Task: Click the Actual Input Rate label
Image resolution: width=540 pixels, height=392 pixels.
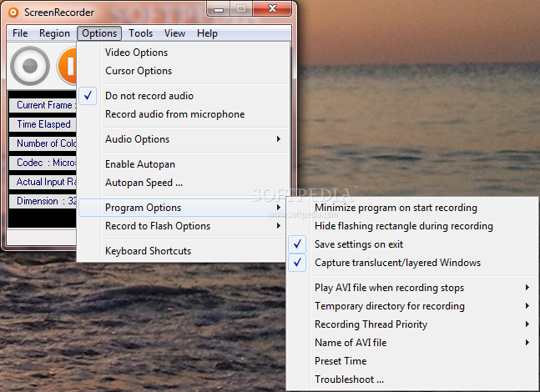Action: click(x=43, y=182)
